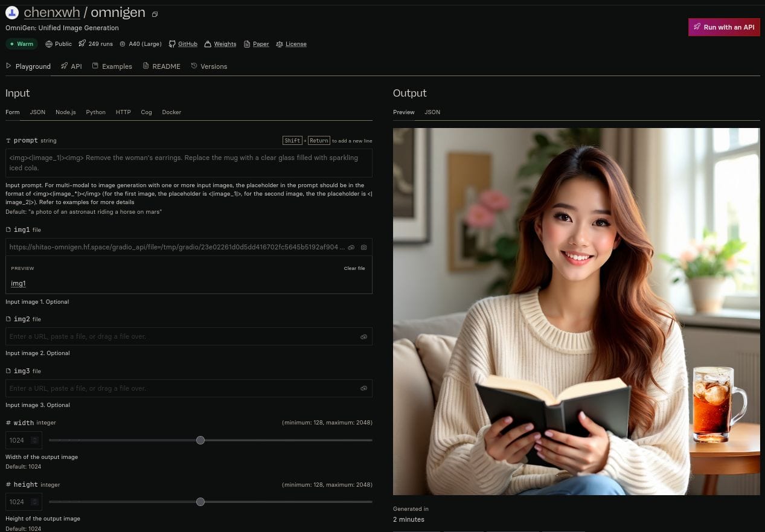Click the License scales icon
This screenshot has width=765, height=532.
tap(280, 43)
